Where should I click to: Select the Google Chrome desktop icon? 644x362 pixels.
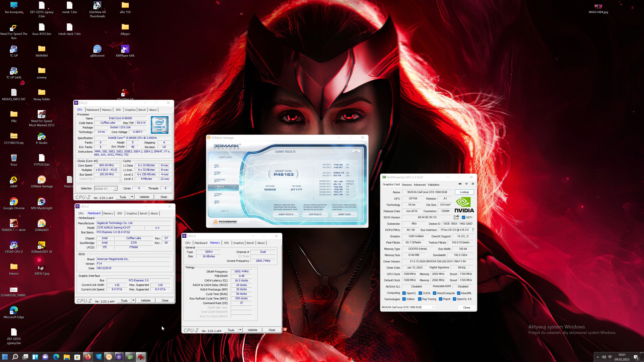(x=14, y=204)
